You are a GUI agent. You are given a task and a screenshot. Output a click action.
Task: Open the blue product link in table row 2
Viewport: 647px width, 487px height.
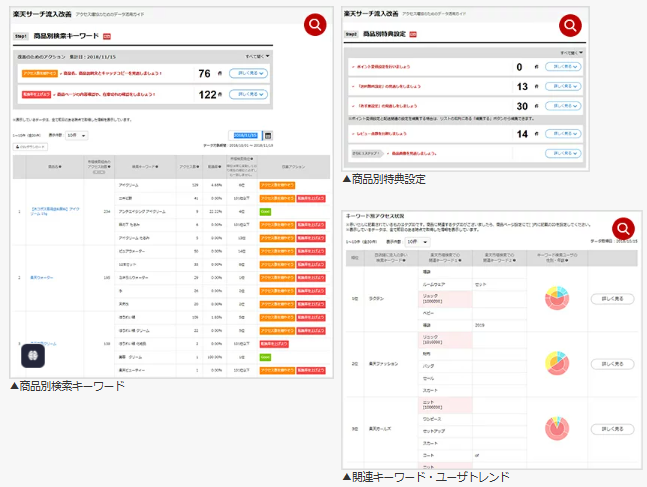click(x=42, y=278)
